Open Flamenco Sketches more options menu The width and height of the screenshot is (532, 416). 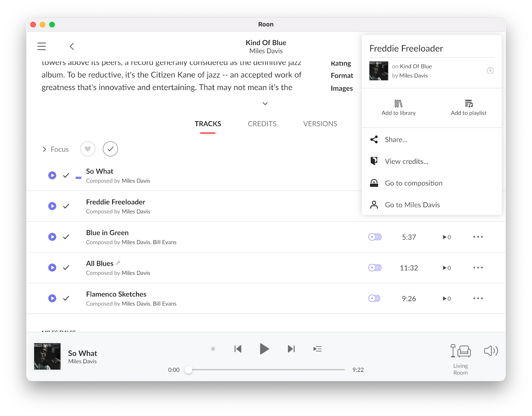(x=478, y=298)
